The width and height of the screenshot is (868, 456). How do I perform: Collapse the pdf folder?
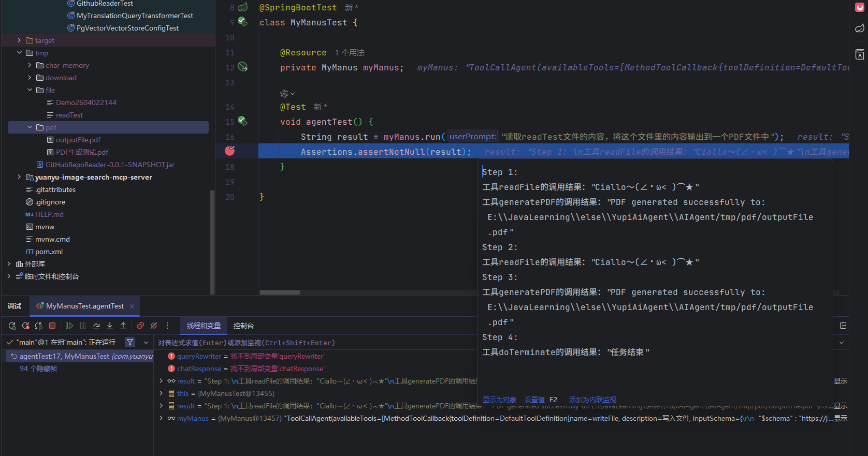[x=30, y=127]
